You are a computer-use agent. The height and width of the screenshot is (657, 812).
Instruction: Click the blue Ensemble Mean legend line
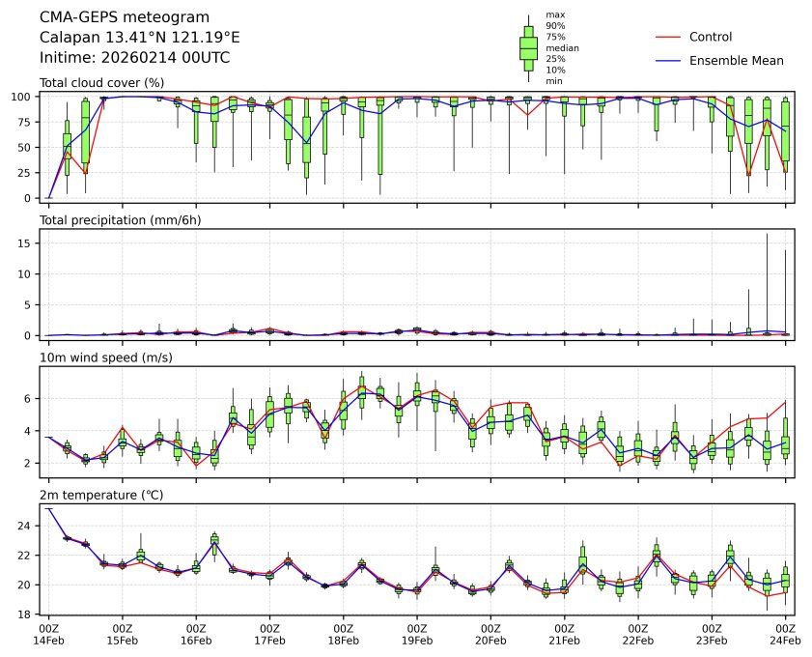[x=667, y=60]
